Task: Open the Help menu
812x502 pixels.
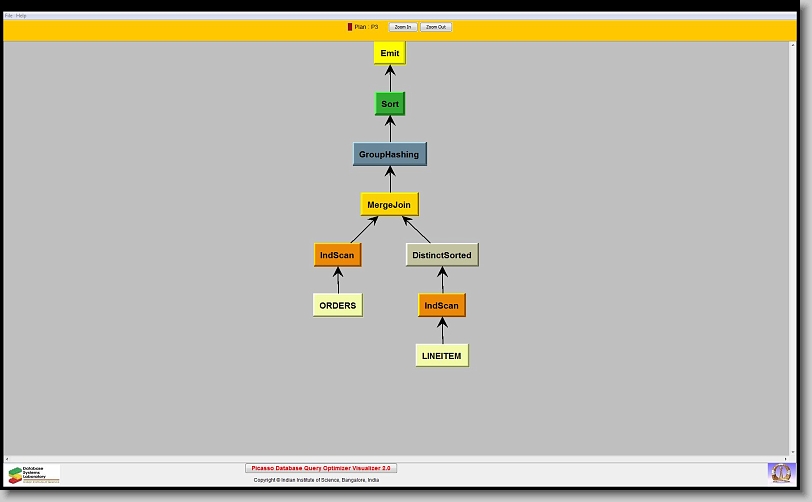Action: click(x=21, y=16)
